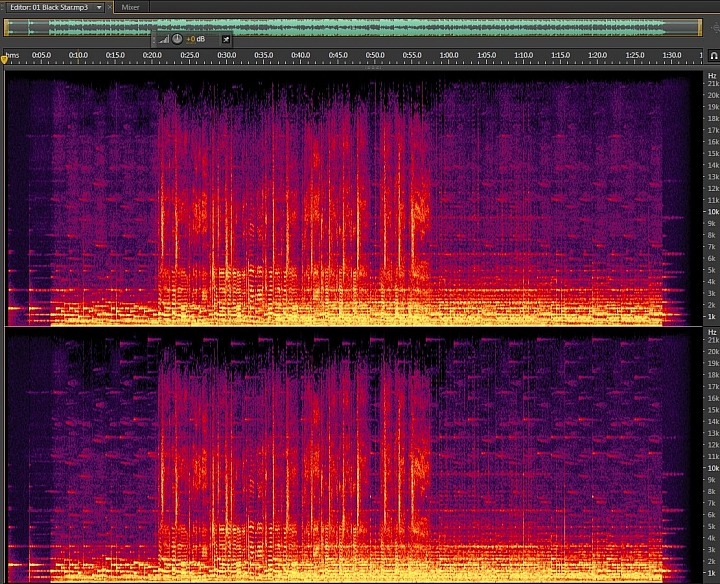Viewport: 720px width, 584px height.
Task: Click the HUD volume ramp icon
Action: point(164,39)
